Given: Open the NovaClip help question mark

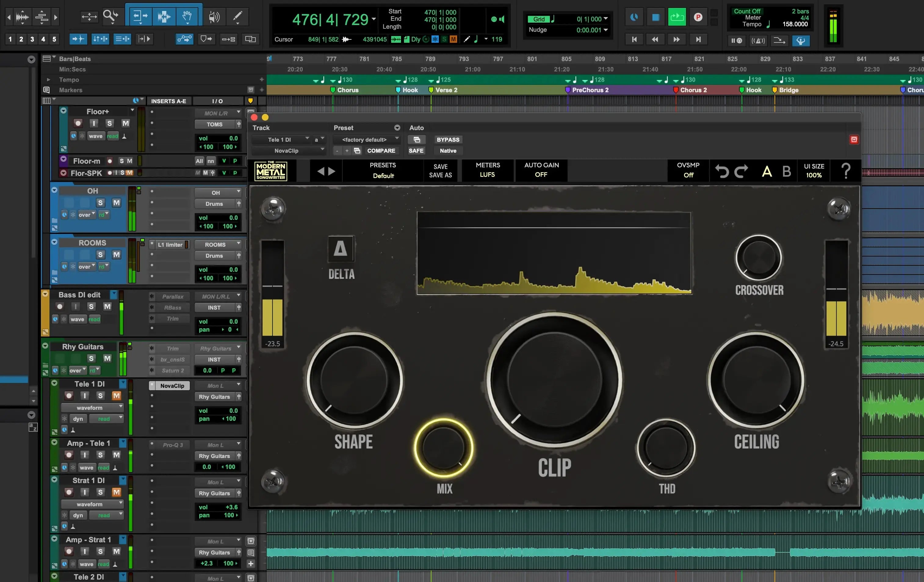Looking at the screenshot, I should [x=846, y=171].
